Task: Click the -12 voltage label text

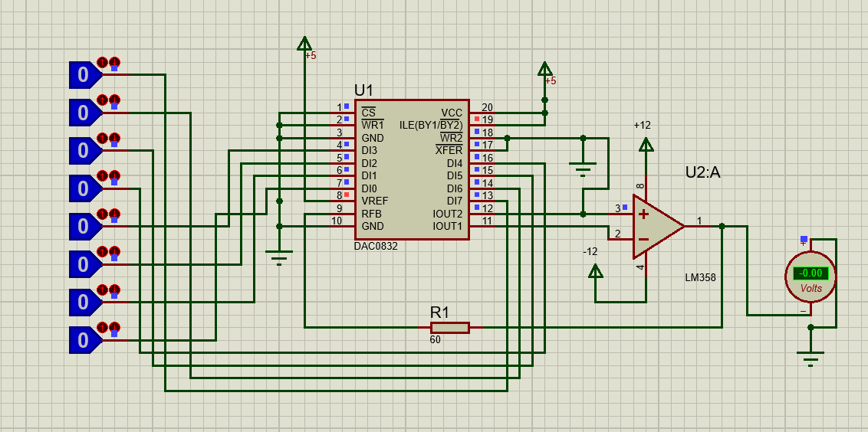Action: (x=590, y=252)
